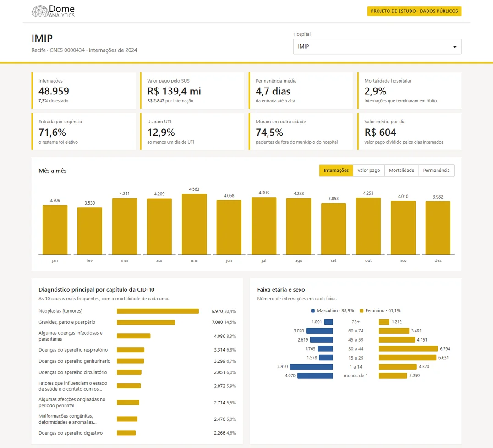
Task: Click the hospital mortality value 2,9%
Action: click(375, 91)
